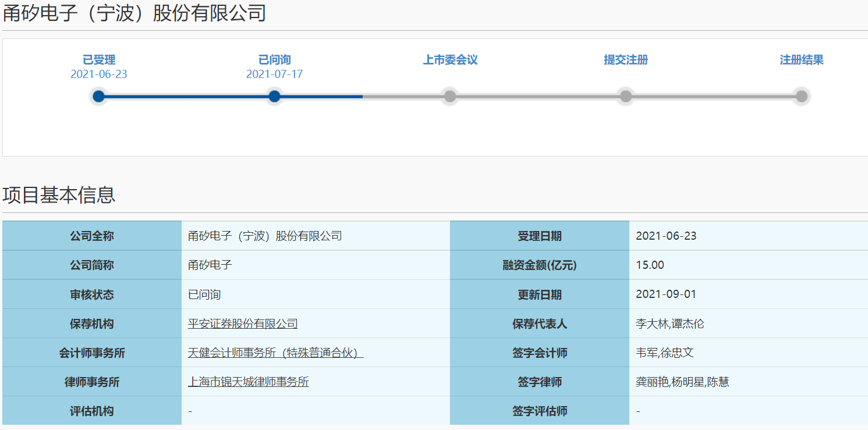The height and width of the screenshot is (430, 868).
Task: Click the 保荐代表人 value 李大林,谭杰伦
Action: click(670, 324)
